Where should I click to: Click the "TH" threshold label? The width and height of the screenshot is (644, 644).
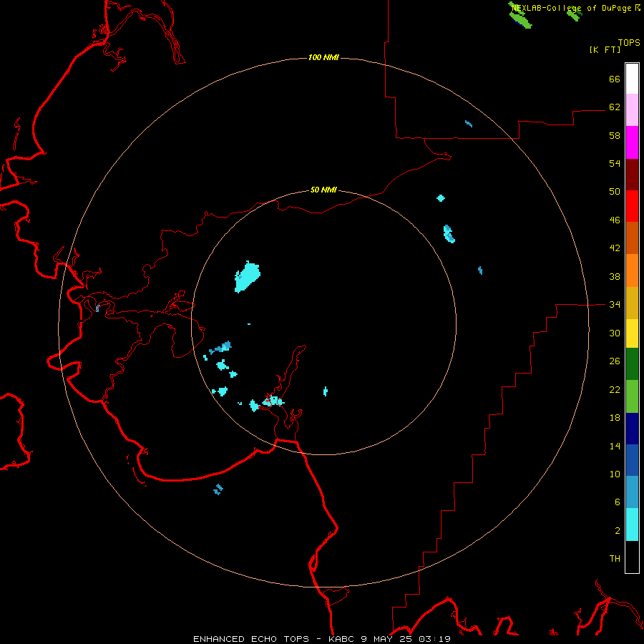615,559
